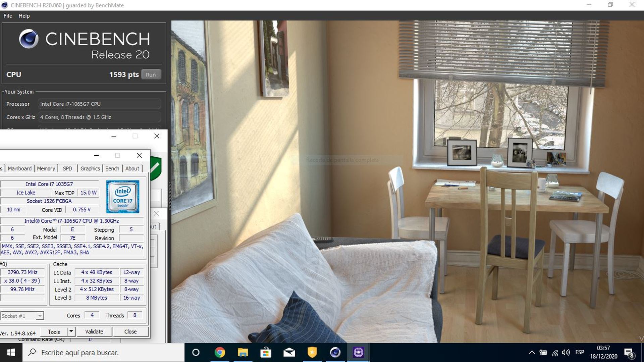Click the Validate button in CPU-Z
The width and height of the screenshot is (644, 362).
94,332
